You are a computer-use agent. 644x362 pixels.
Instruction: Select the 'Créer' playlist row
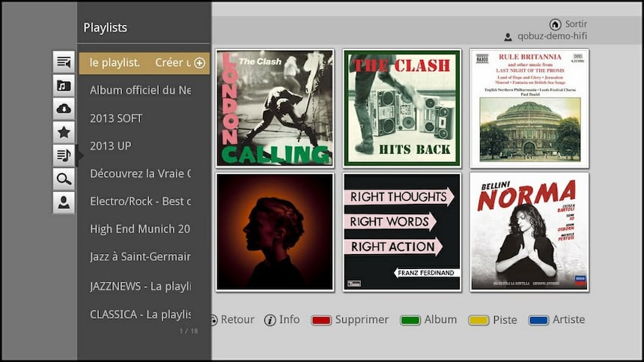[x=145, y=63]
